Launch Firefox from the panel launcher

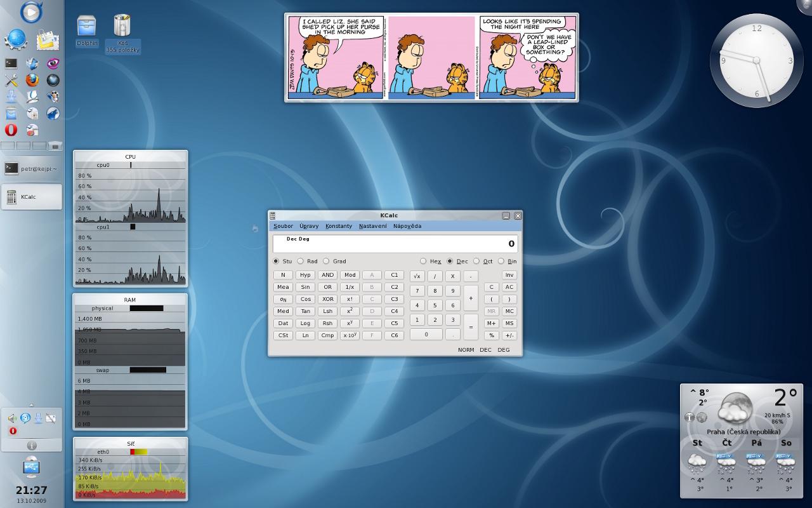(x=32, y=80)
